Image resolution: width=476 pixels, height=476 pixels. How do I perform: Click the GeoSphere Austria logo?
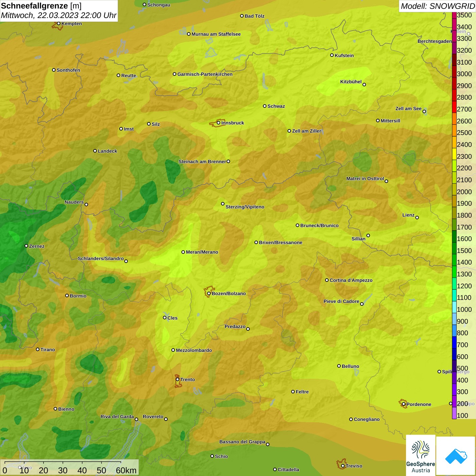click(421, 455)
